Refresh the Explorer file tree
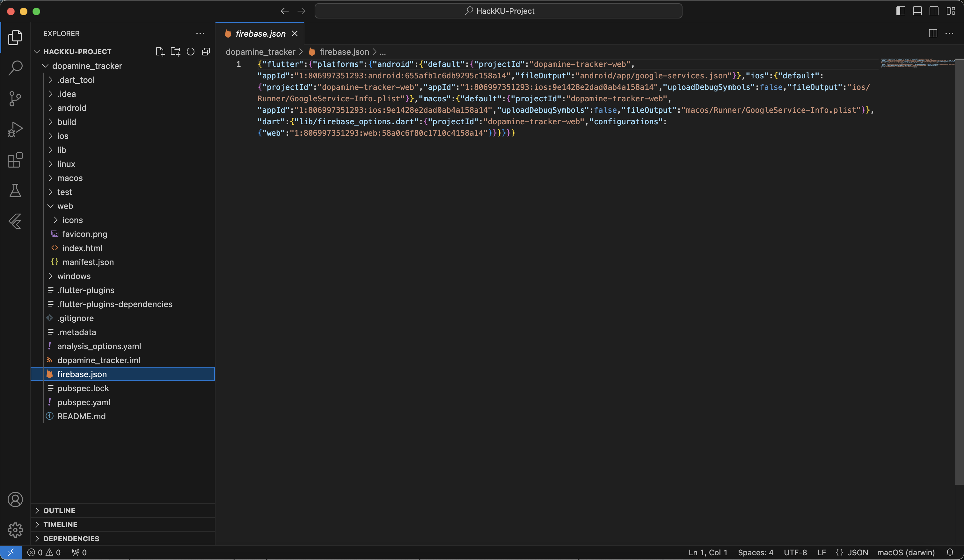The image size is (964, 560). [x=191, y=52]
